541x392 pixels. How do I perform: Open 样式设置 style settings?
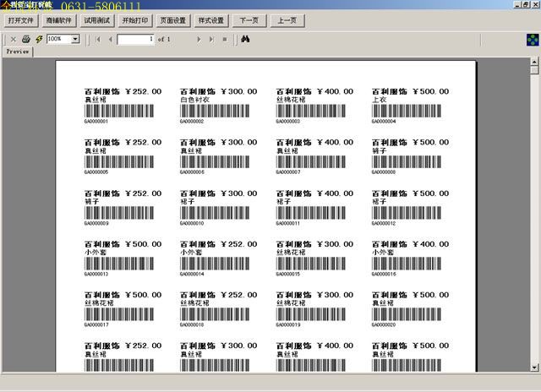(x=210, y=19)
